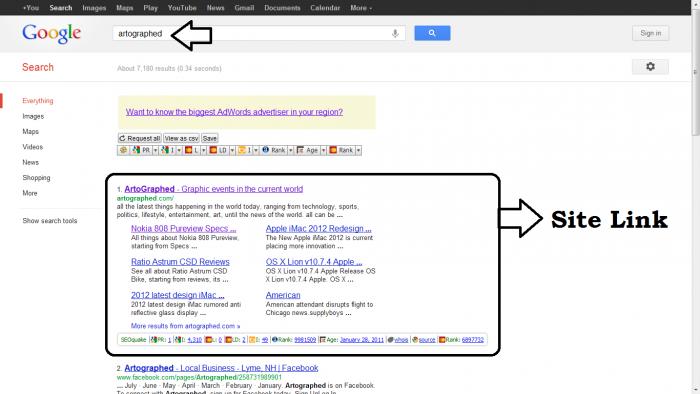This screenshot has height=394, width=700.
Task: Sort by Google PR parameter
Action: click(142, 150)
